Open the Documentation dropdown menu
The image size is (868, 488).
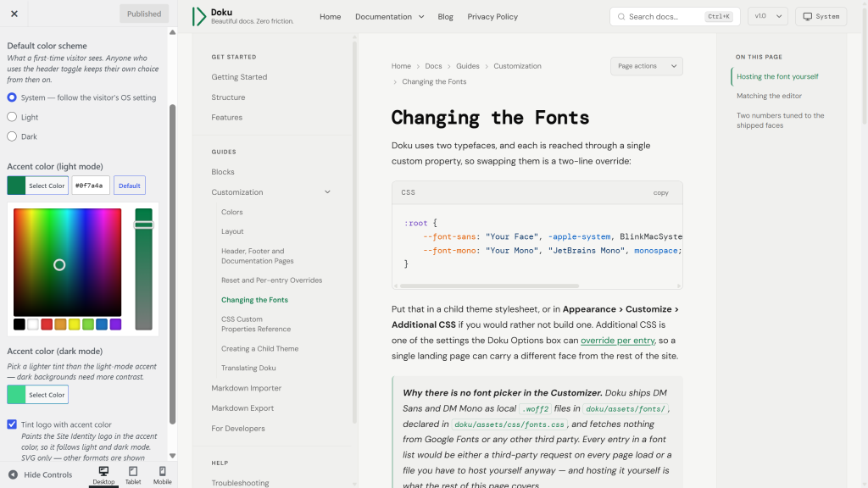390,17
